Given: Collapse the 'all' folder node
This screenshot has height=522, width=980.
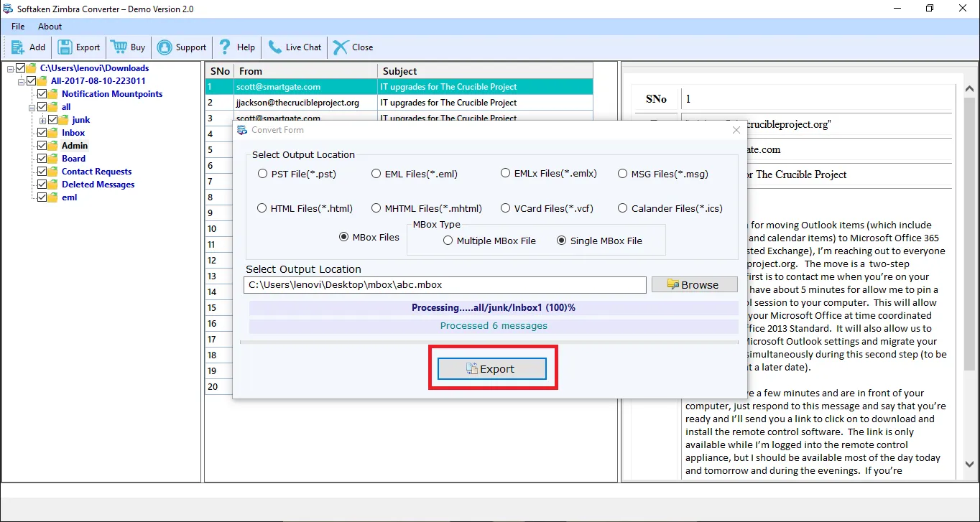Looking at the screenshot, I should 32,107.
